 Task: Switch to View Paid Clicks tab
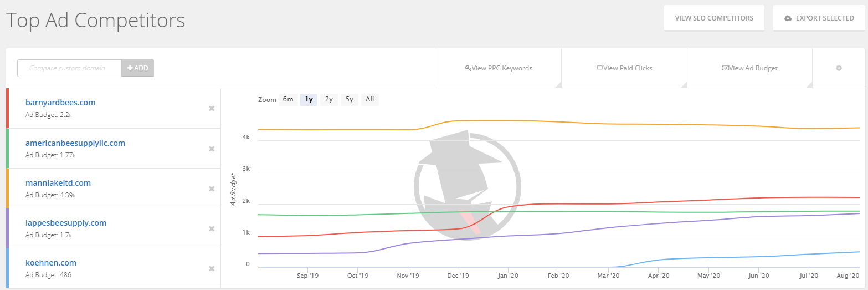(624, 68)
